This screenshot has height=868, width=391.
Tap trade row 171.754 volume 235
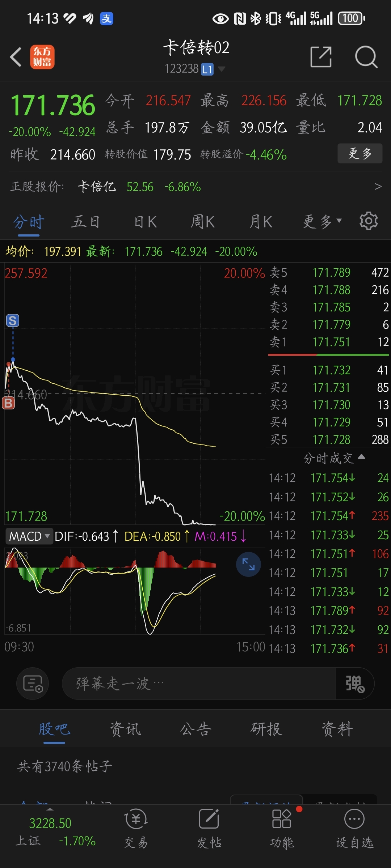pyautogui.click(x=329, y=516)
